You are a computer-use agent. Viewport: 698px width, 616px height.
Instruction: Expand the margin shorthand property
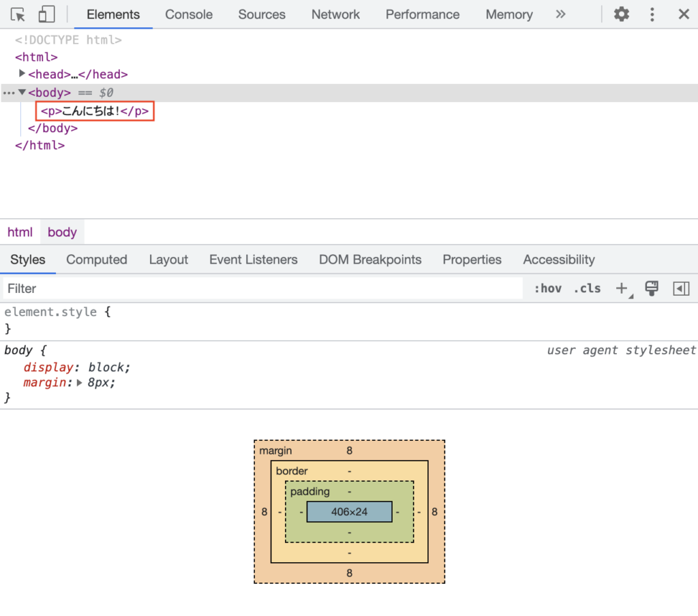pos(80,383)
